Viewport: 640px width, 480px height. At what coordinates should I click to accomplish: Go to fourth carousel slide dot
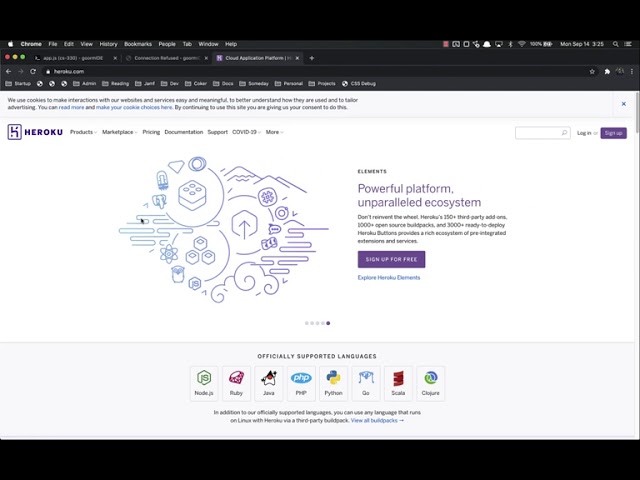(323, 323)
